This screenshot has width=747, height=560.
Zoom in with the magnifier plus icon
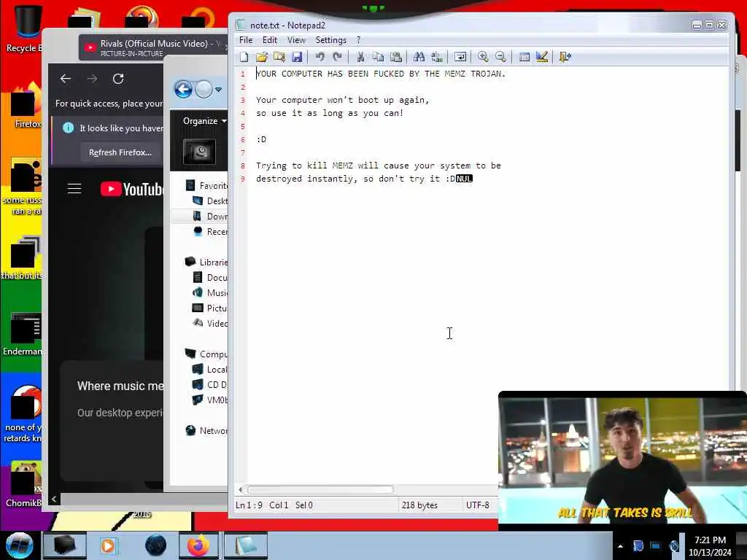(483, 57)
